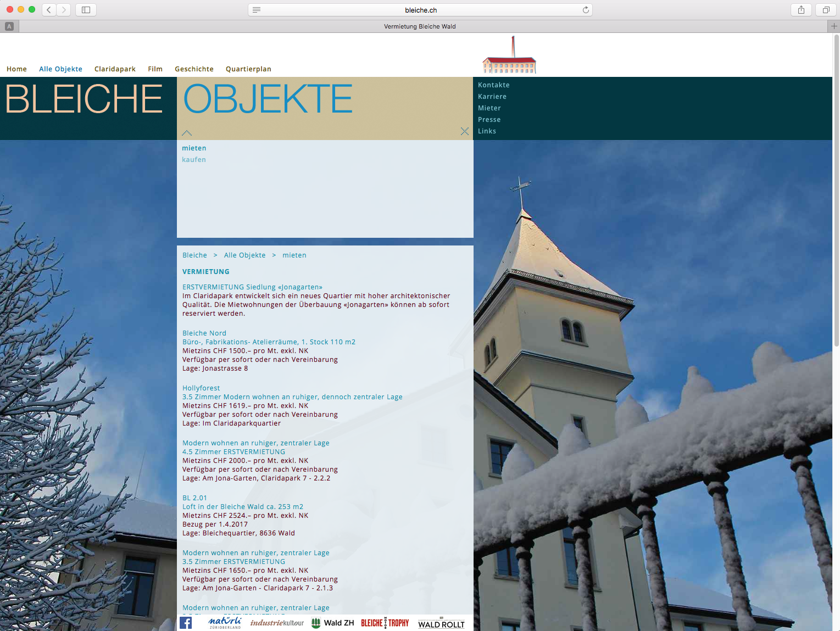840x631 pixels.
Task: Click the text 'Lage: Am Jona-Garten - Claridapark 7 - 2.1.3'
Action: (258, 588)
